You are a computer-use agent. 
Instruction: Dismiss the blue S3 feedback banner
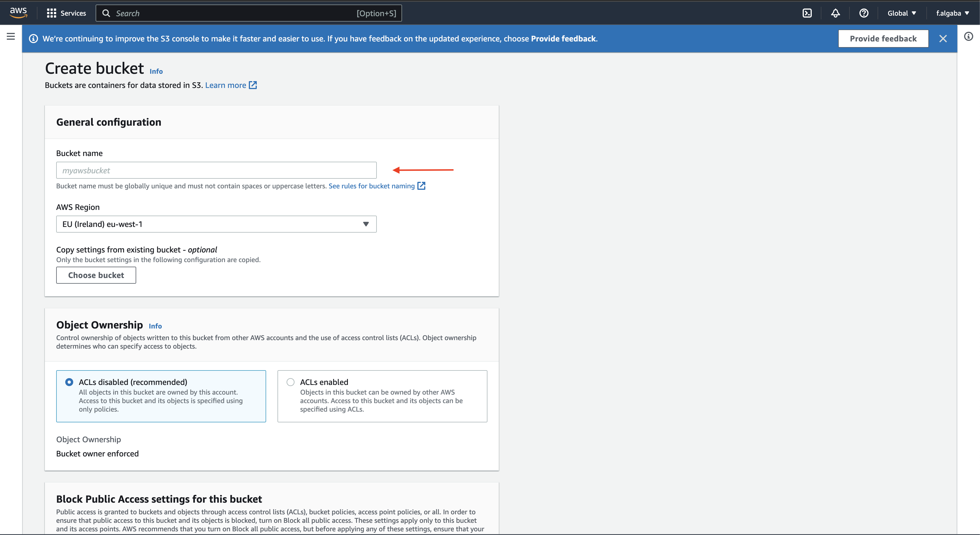tap(943, 39)
